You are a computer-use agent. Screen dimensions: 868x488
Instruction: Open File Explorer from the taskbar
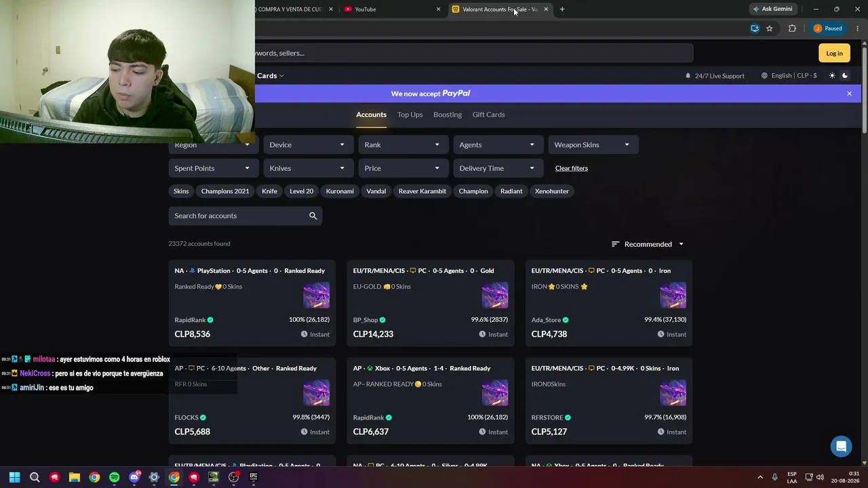pos(75,477)
